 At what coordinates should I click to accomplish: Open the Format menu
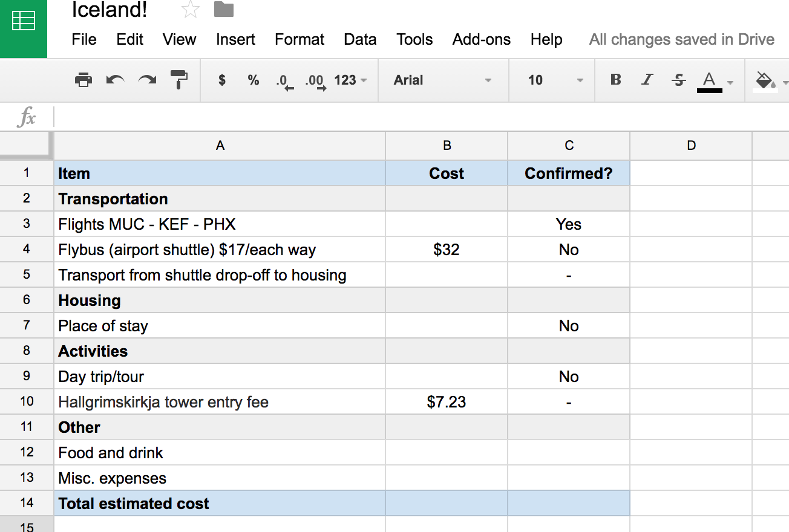pyautogui.click(x=299, y=39)
